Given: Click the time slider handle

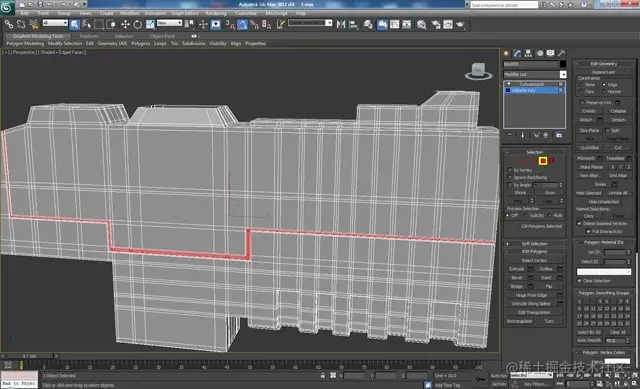Looking at the screenshot, I should [29, 356].
